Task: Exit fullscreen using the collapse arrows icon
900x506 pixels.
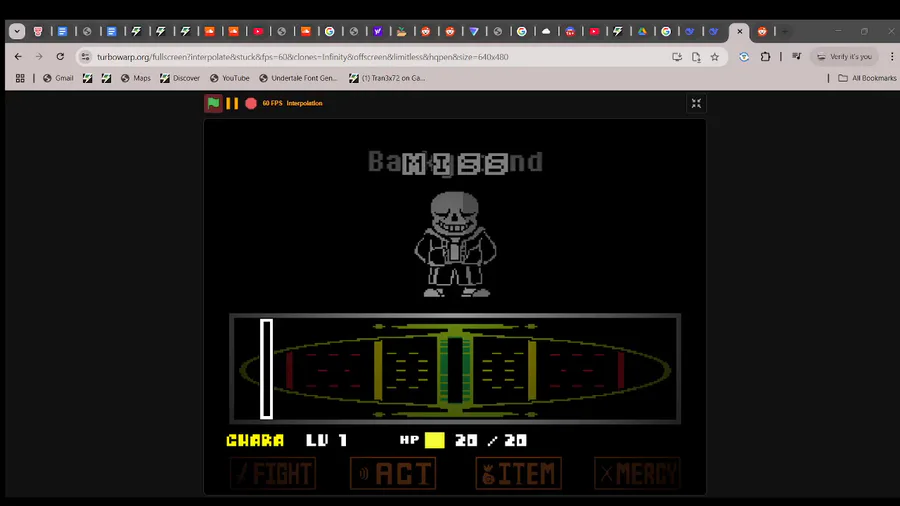Action: click(696, 103)
